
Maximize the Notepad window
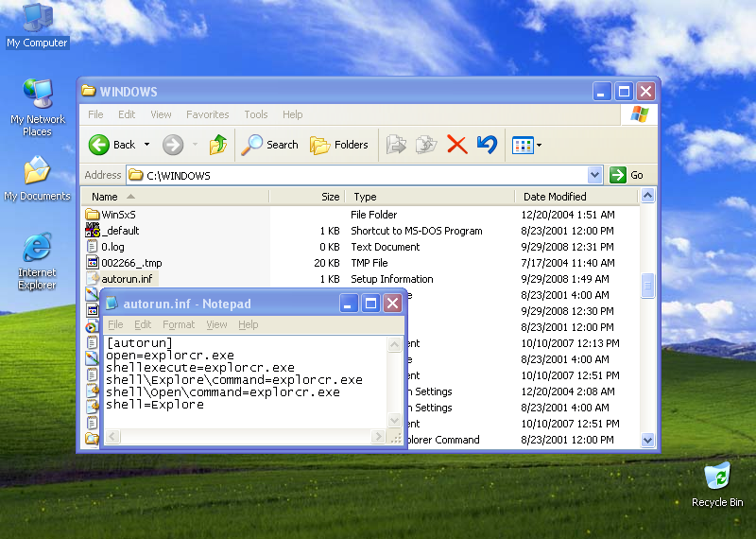pyautogui.click(x=370, y=303)
